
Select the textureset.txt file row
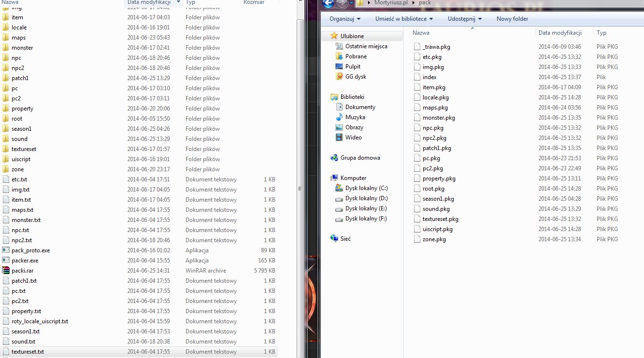[139, 352]
